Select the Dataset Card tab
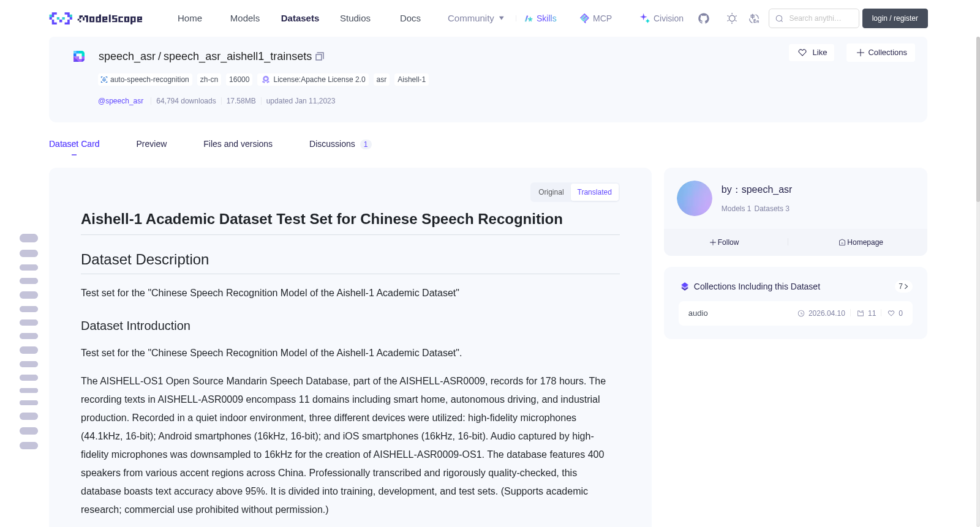 coord(74,144)
